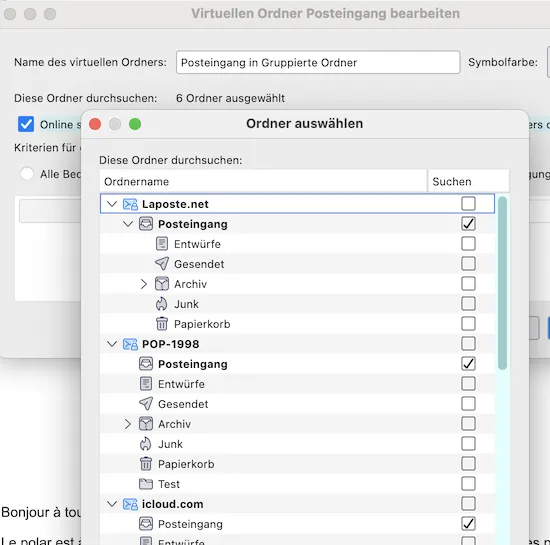This screenshot has width=550, height=545.
Task: Click the virtual folder name input field
Action: (318, 62)
